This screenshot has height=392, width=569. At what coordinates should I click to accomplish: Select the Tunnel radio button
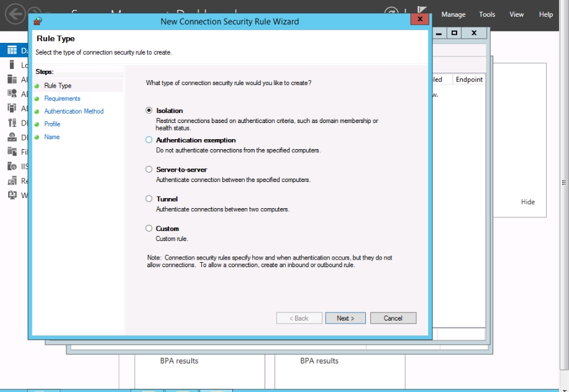click(148, 199)
